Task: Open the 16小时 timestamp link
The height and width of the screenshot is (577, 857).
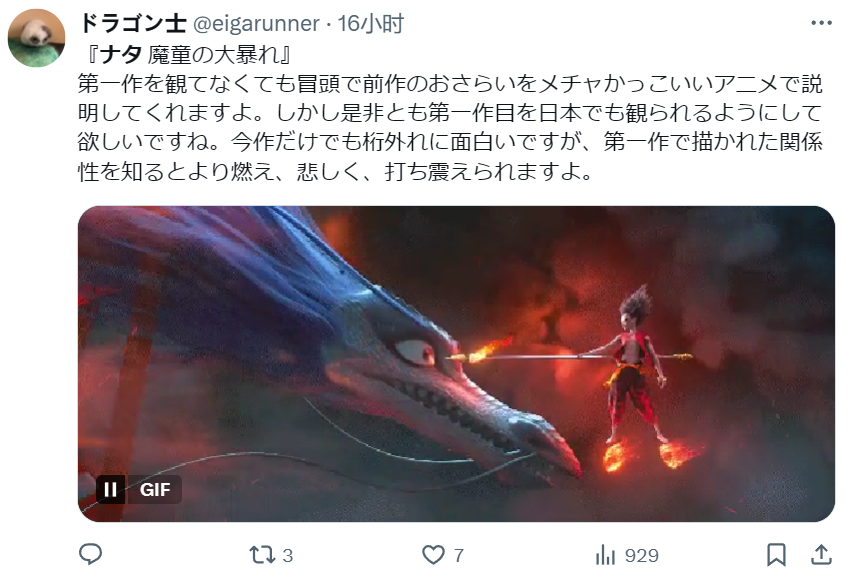Action: 370,23
